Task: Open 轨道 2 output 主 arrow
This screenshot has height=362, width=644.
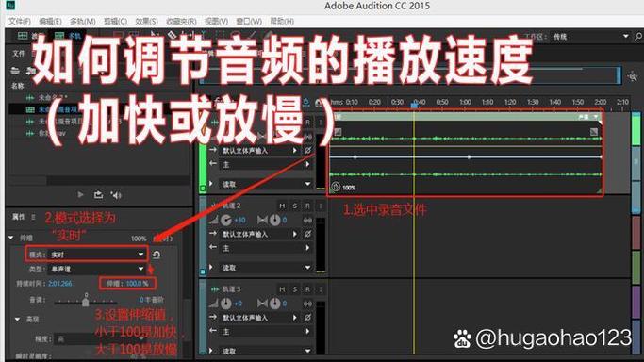Action: tap(307, 248)
